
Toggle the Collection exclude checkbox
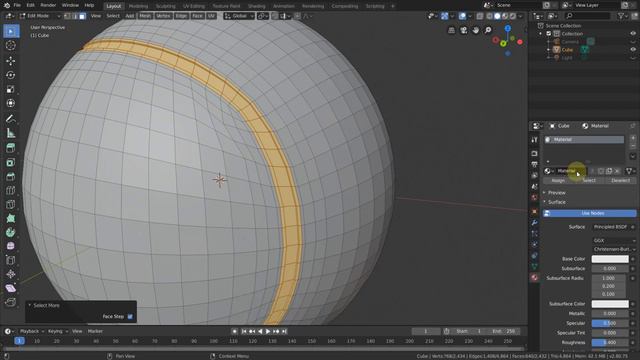(549, 33)
